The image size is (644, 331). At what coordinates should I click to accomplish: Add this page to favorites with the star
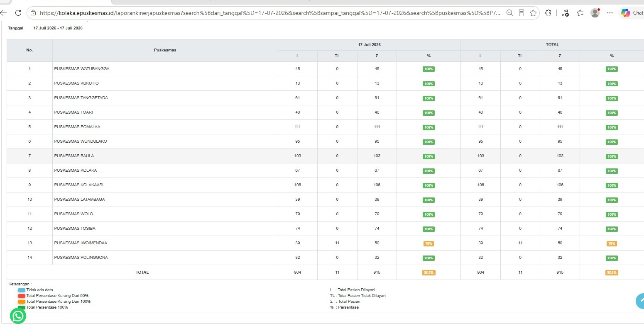533,13
